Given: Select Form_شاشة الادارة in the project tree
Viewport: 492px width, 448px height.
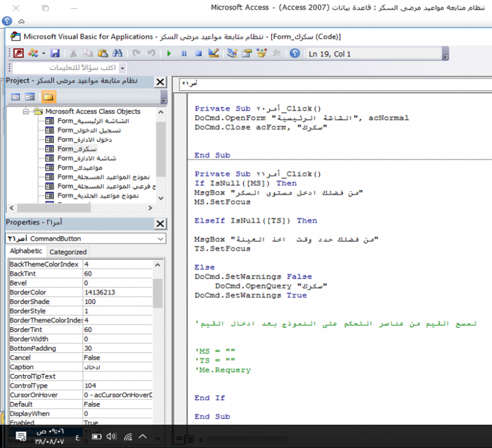Looking at the screenshot, I should point(87,158).
